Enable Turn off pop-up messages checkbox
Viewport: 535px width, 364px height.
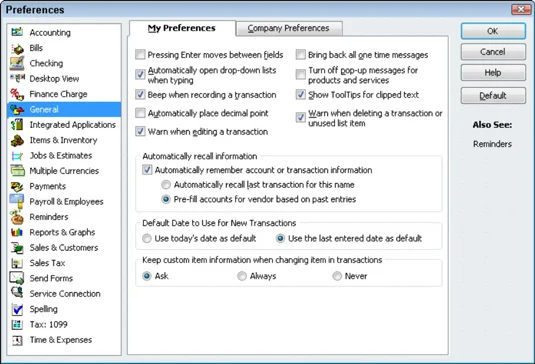pos(301,75)
